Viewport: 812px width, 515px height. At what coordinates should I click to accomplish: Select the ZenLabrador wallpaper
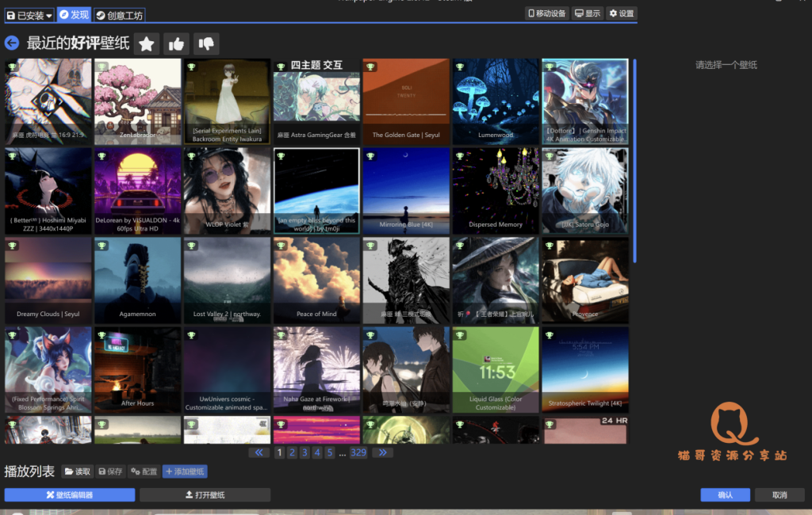tap(138, 101)
